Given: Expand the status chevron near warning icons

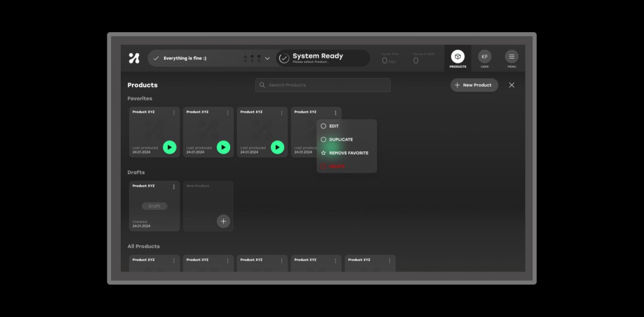Looking at the screenshot, I should click(267, 58).
